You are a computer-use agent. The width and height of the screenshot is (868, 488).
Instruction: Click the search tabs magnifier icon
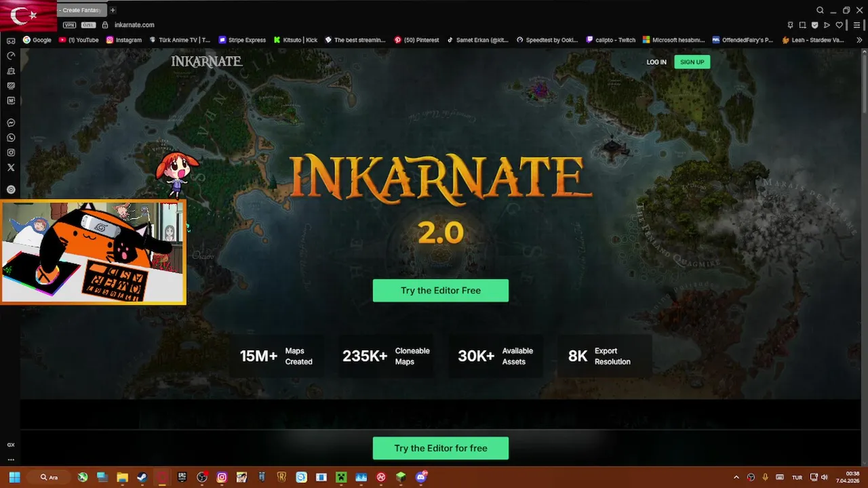click(820, 10)
